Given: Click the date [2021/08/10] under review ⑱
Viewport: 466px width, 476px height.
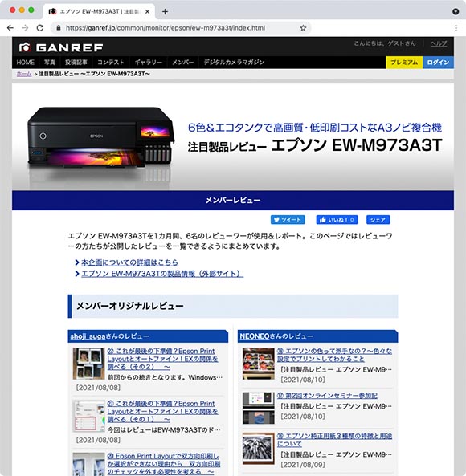Looking at the screenshot, I should (x=302, y=380).
